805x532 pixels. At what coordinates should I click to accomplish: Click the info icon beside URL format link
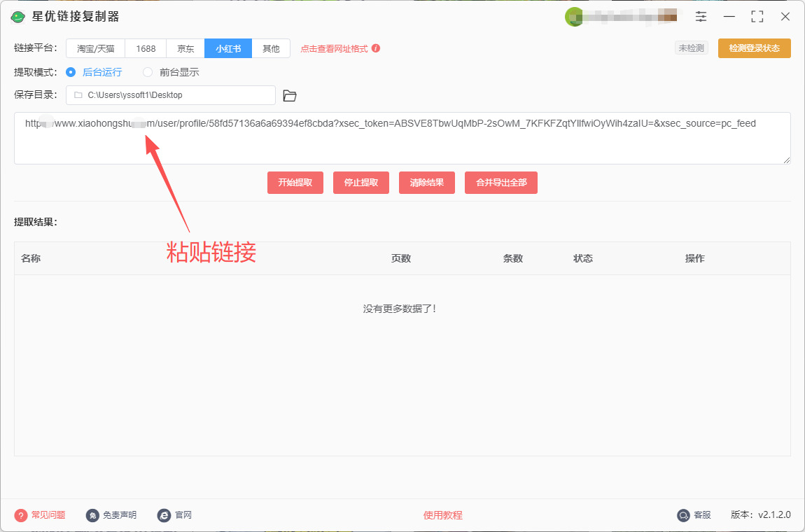(376, 48)
